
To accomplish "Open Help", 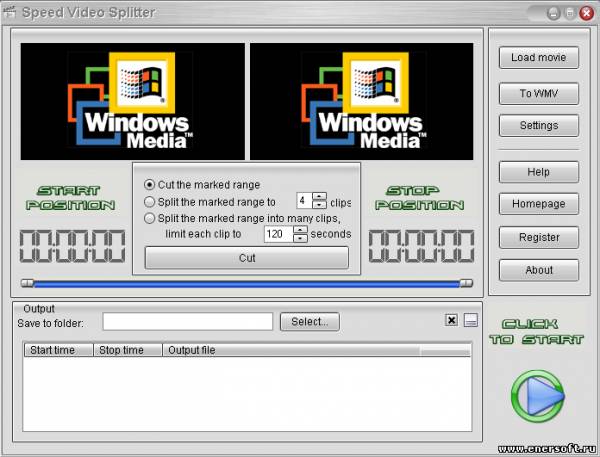I will tap(539, 172).
